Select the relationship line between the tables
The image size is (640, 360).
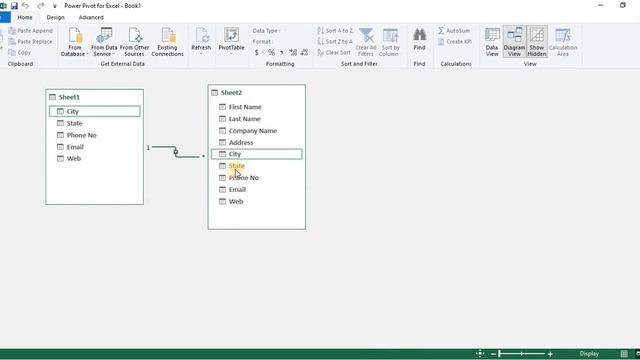[176, 152]
